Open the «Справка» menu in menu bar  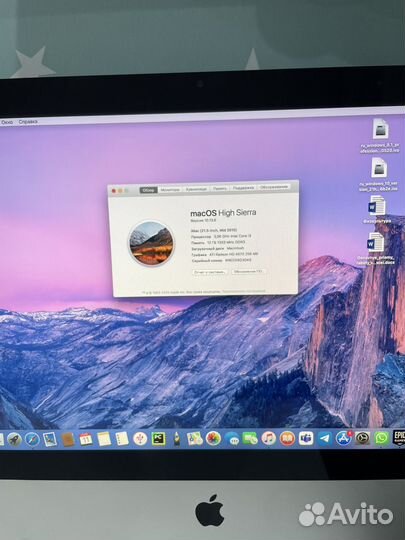[28, 122]
